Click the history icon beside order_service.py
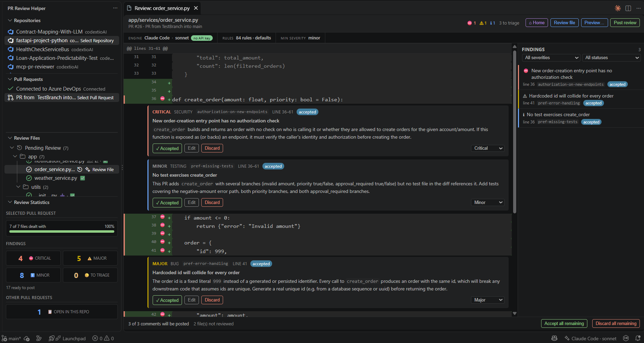The image size is (644, 343). click(80, 169)
